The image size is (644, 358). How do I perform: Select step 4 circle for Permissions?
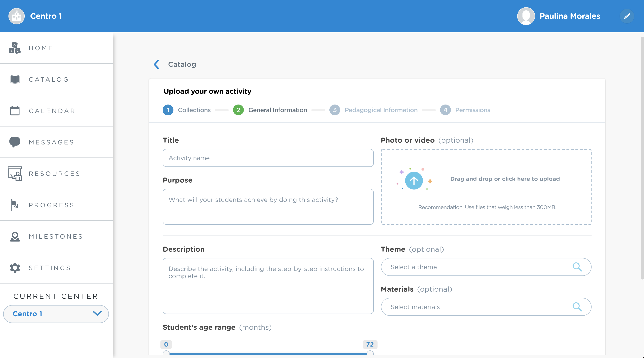tap(445, 110)
